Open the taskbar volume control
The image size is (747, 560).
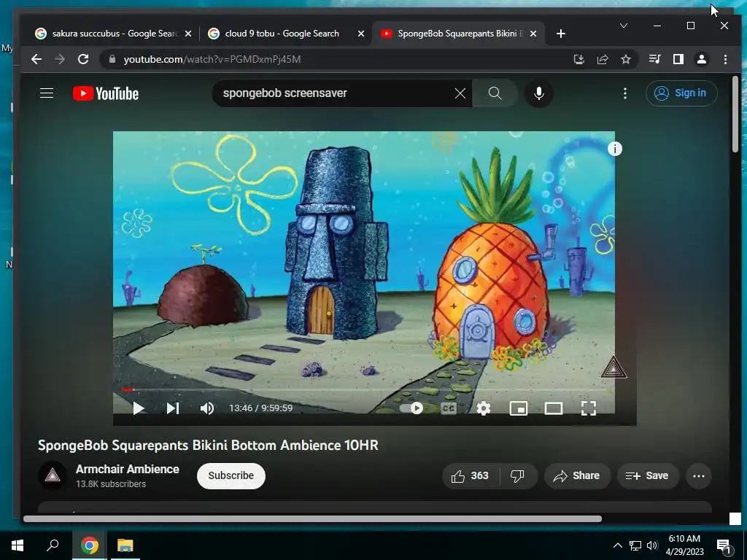tap(652, 545)
